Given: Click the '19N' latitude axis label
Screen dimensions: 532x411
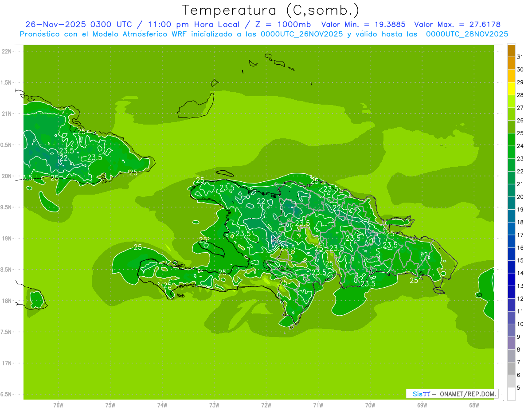Looking at the screenshot, I should click(x=7, y=238).
